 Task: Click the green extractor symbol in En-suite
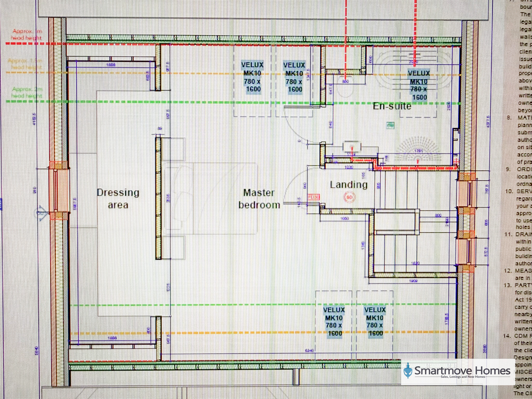click(x=390, y=126)
